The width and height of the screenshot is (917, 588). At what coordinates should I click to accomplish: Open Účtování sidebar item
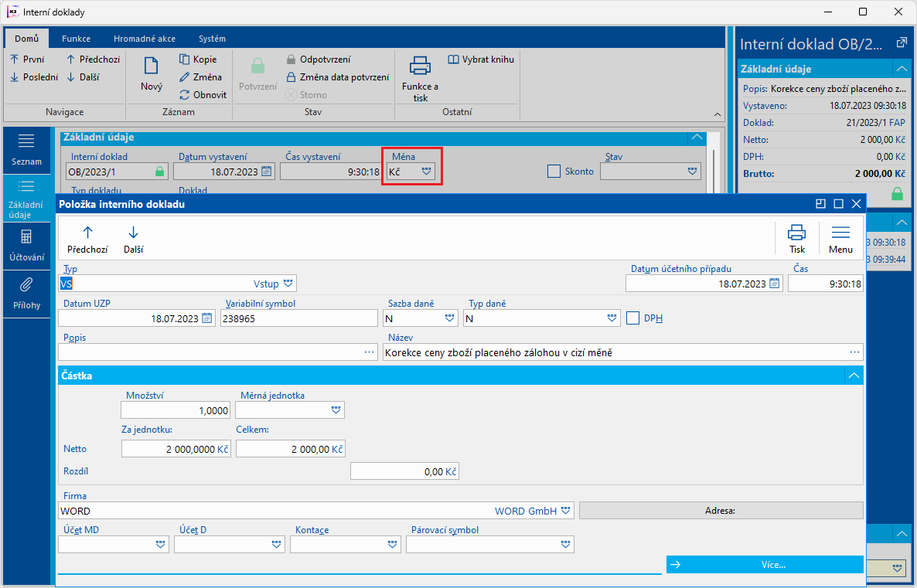coord(27,246)
